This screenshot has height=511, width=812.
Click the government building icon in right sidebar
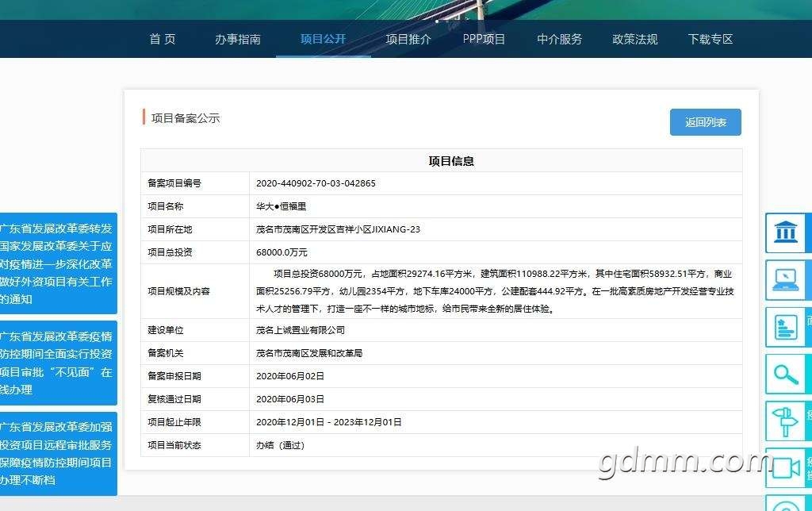tap(787, 233)
